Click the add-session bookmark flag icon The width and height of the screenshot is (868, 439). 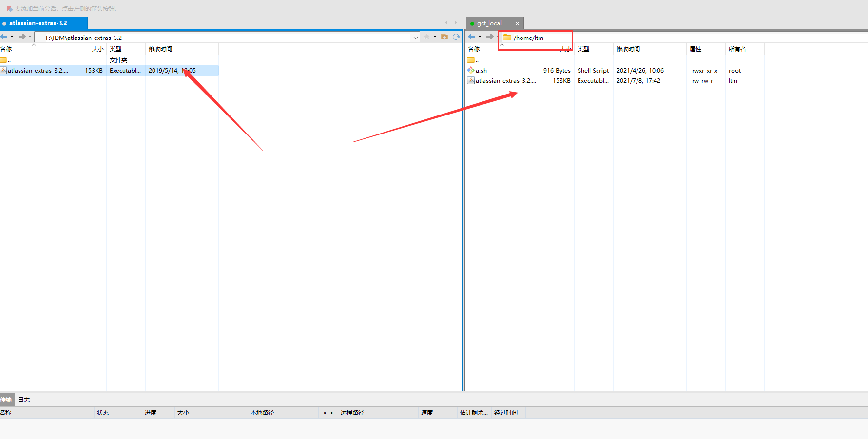click(x=9, y=9)
